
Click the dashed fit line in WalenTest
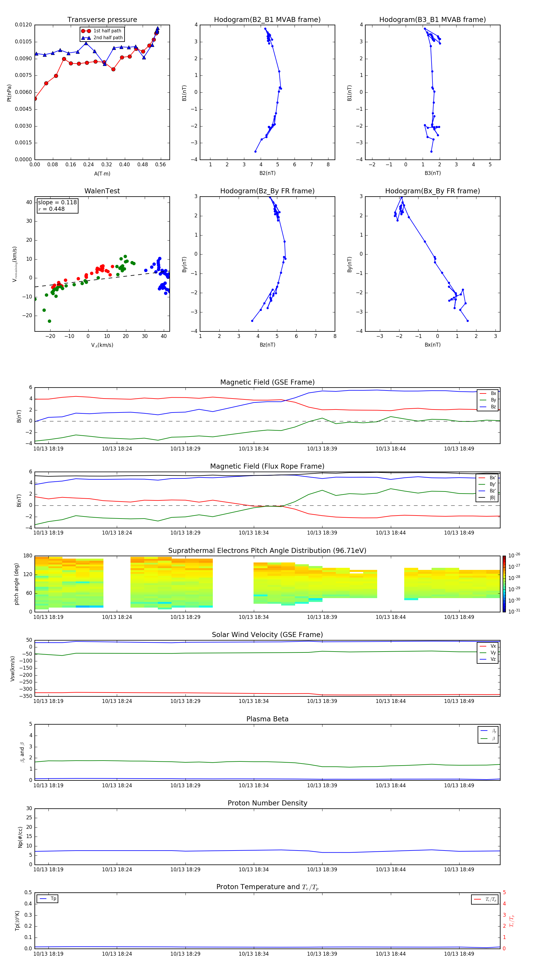tap(102, 279)
